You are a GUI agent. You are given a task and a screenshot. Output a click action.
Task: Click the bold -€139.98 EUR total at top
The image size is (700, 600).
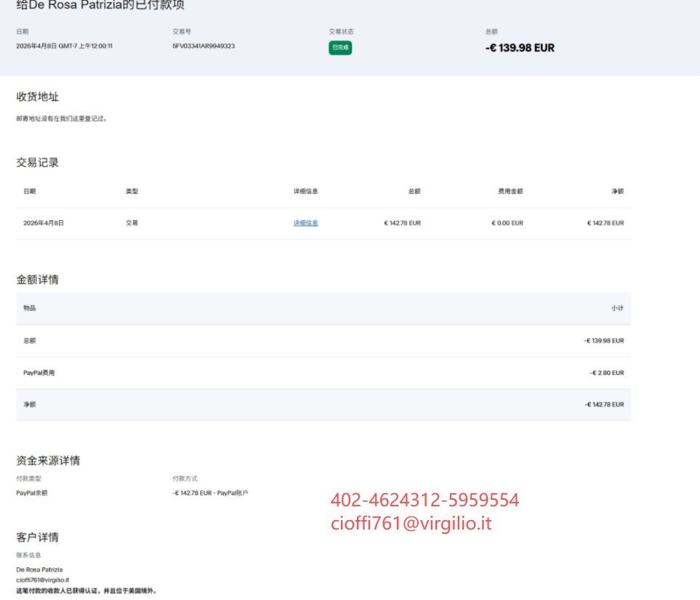(x=520, y=48)
